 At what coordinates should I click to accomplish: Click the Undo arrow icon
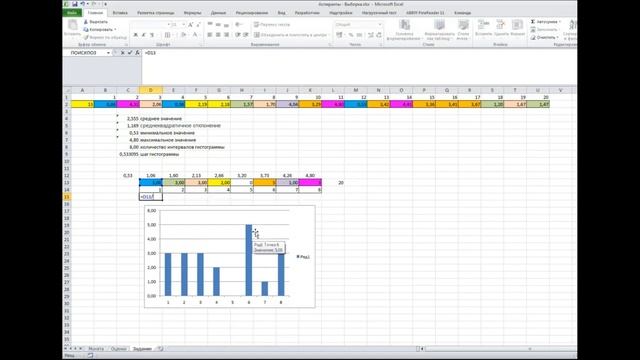click(x=83, y=4)
